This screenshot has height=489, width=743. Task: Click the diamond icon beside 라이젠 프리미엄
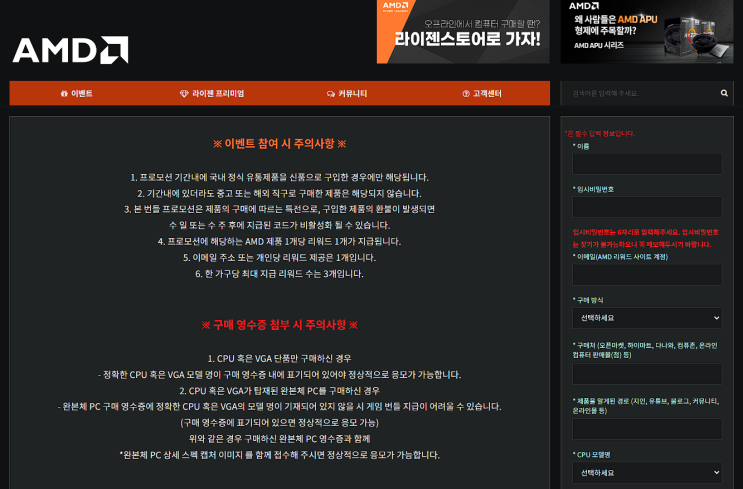184,94
